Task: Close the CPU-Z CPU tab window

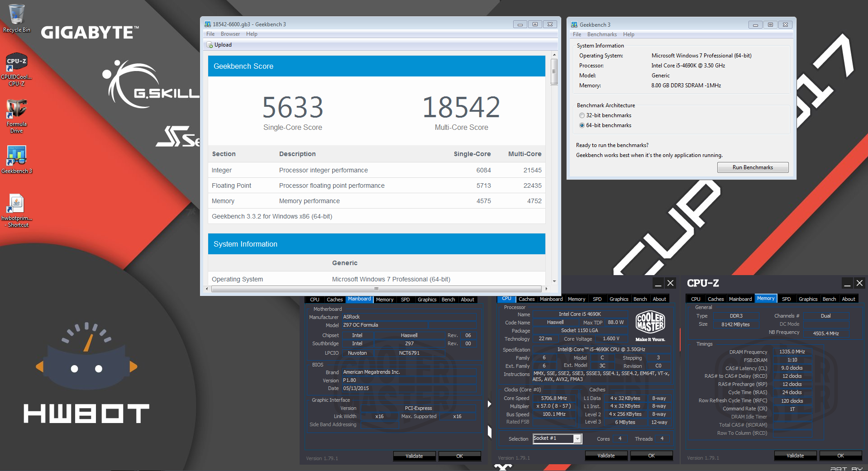Action: (671, 283)
